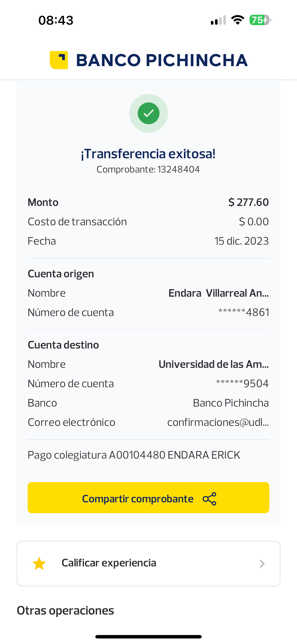This screenshot has width=297, height=644.
Task: Tap the cellular signal bars icon
Action: [x=218, y=20]
